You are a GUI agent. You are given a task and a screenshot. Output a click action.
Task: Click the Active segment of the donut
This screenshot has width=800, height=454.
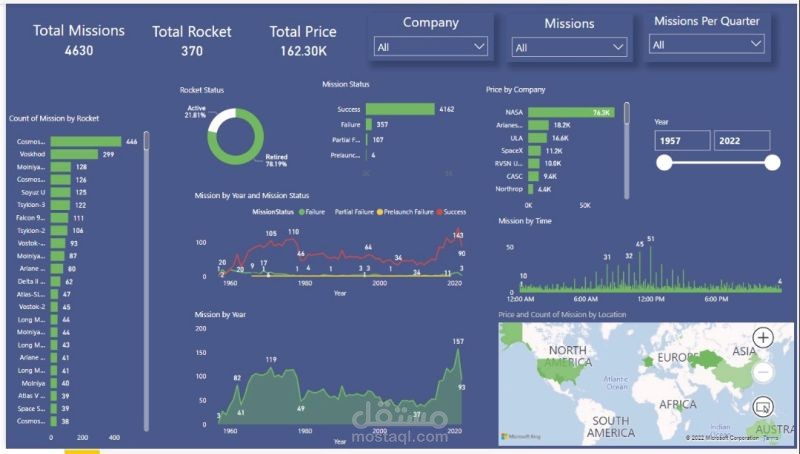(221, 116)
